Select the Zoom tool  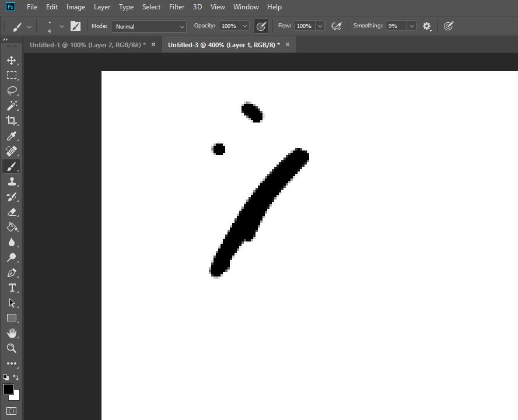click(x=12, y=348)
